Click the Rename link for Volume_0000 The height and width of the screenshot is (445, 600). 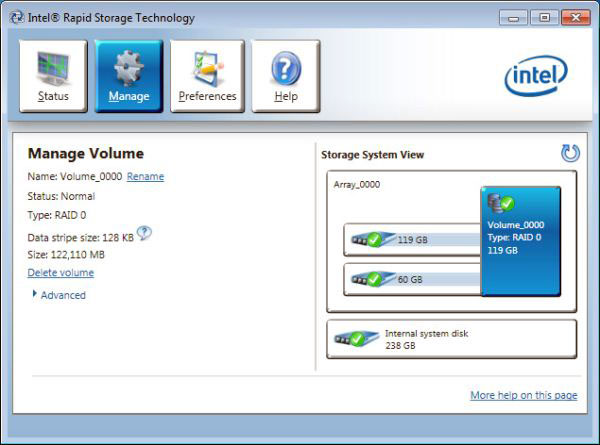pos(145,176)
